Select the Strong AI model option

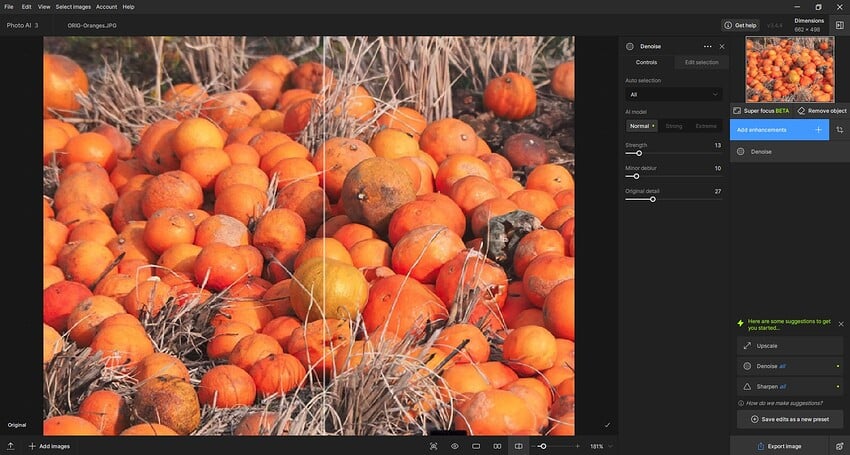pos(674,126)
